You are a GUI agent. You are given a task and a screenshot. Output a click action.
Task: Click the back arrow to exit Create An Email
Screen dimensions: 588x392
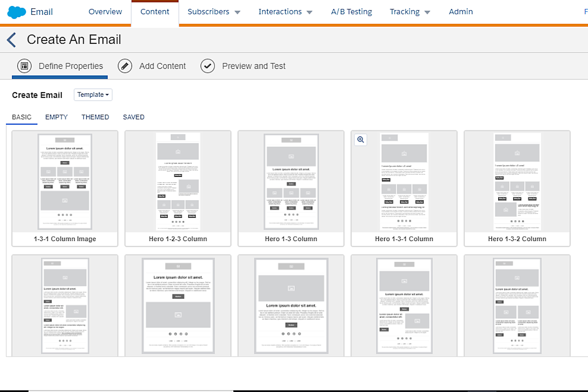pos(11,40)
